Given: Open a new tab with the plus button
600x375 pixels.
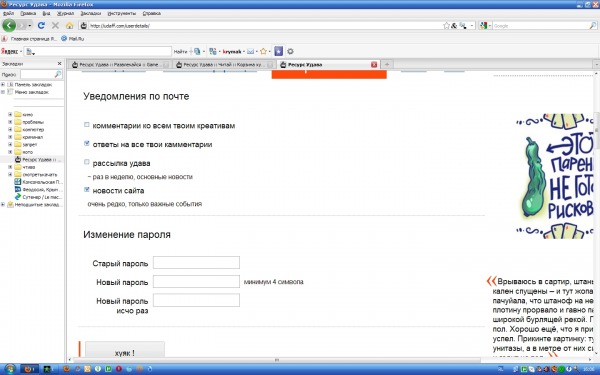Looking at the screenshot, I should point(387,64).
